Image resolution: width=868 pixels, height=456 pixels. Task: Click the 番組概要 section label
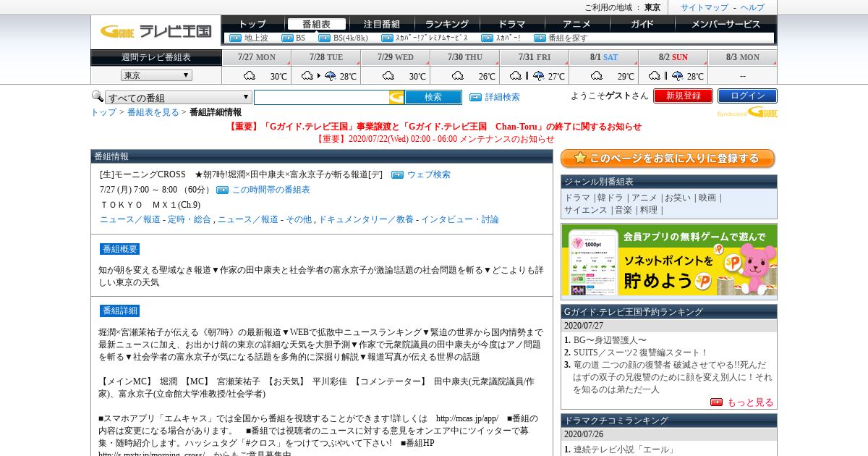tap(119, 249)
